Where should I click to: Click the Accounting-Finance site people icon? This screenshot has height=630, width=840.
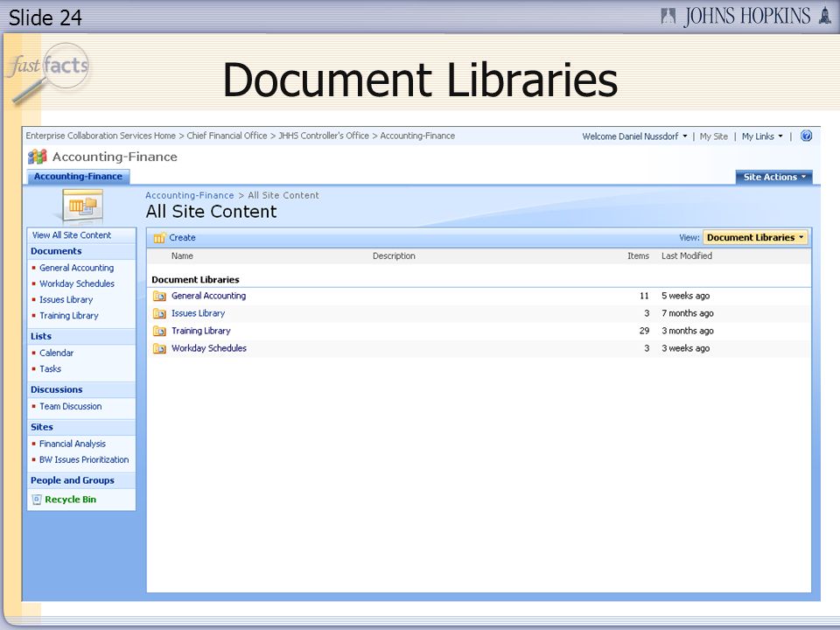pos(37,157)
